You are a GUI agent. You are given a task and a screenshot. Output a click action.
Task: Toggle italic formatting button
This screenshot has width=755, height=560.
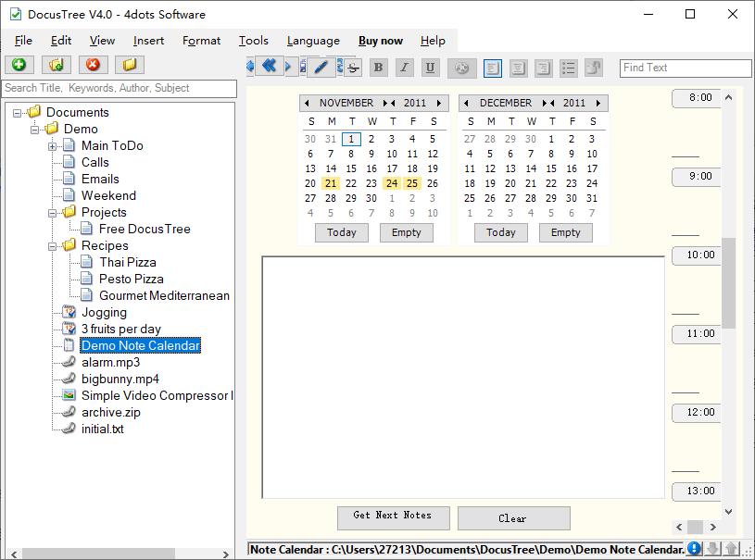(x=405, y=68)
